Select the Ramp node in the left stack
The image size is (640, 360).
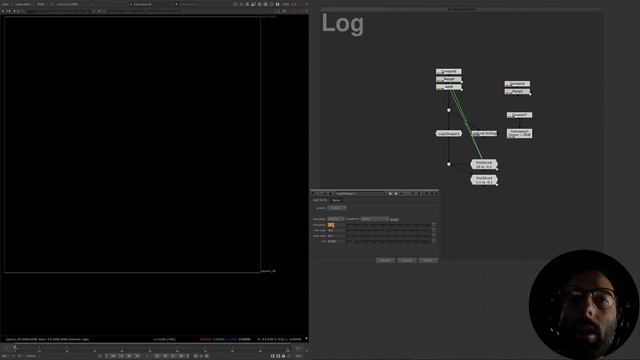point(449,79)
